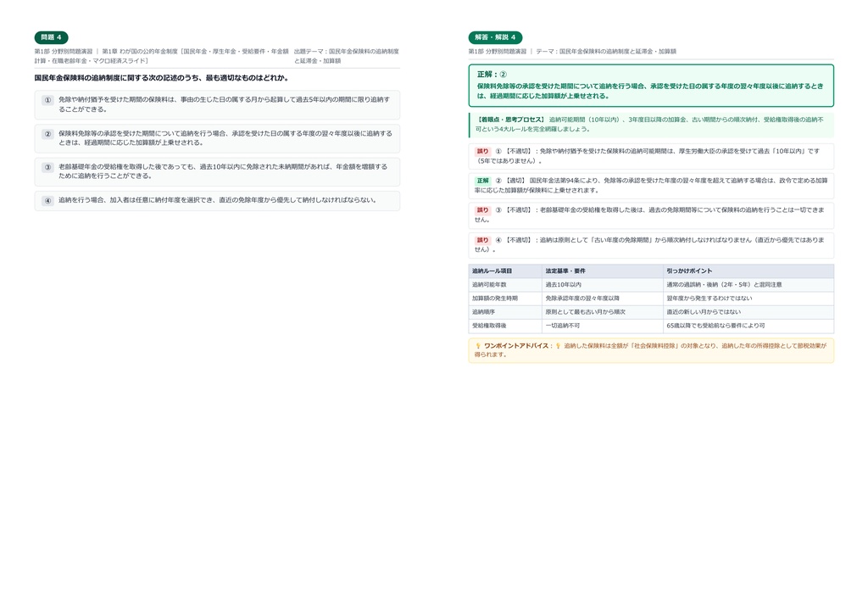The image size is (868, 614).
Task: Click explanation text 追納は原則として「古い年度の免除期間」
Action: (x=649, y=245)
